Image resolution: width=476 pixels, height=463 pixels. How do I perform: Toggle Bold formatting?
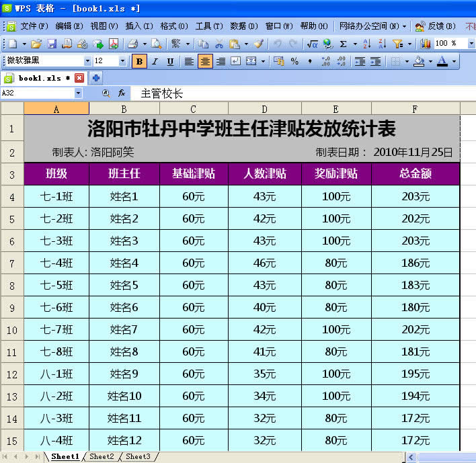(x=139, y=61)
